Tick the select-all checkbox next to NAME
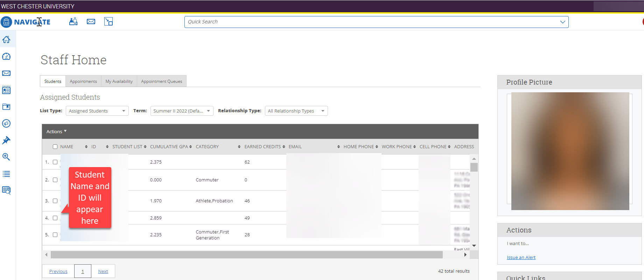 click(x=55, y=147)
